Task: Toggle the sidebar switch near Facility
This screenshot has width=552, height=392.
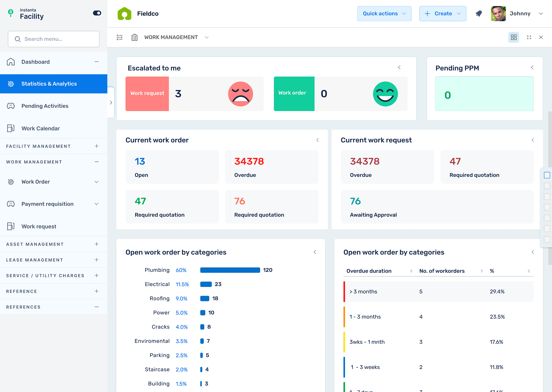Action: (x=97, y=13)
